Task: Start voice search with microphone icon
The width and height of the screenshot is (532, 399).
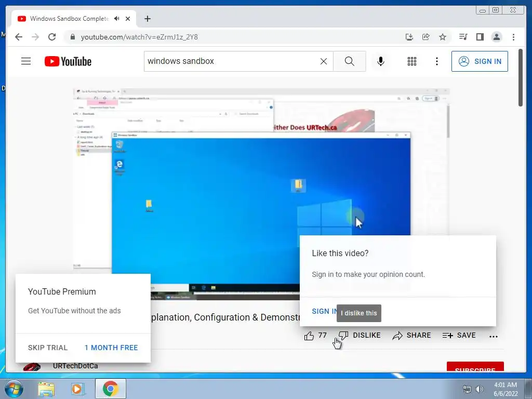Action: 381,61
